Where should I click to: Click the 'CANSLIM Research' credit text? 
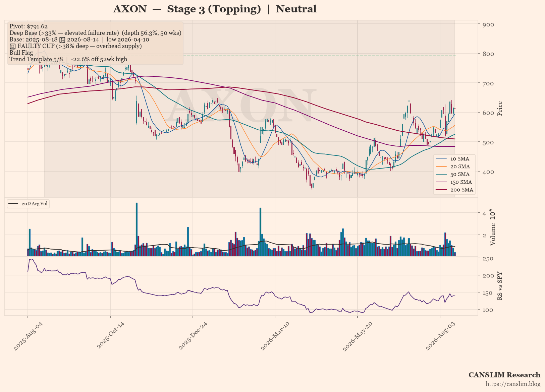click(x=504, y=375)
